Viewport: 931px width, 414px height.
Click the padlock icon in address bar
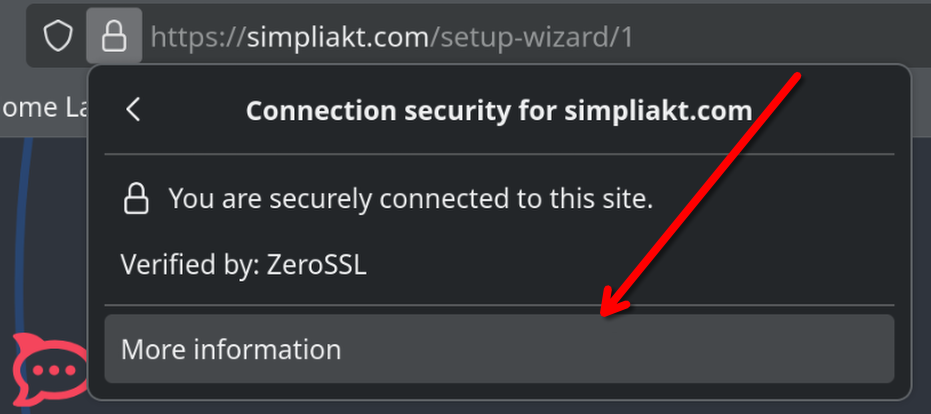click(x=114, y=38)
